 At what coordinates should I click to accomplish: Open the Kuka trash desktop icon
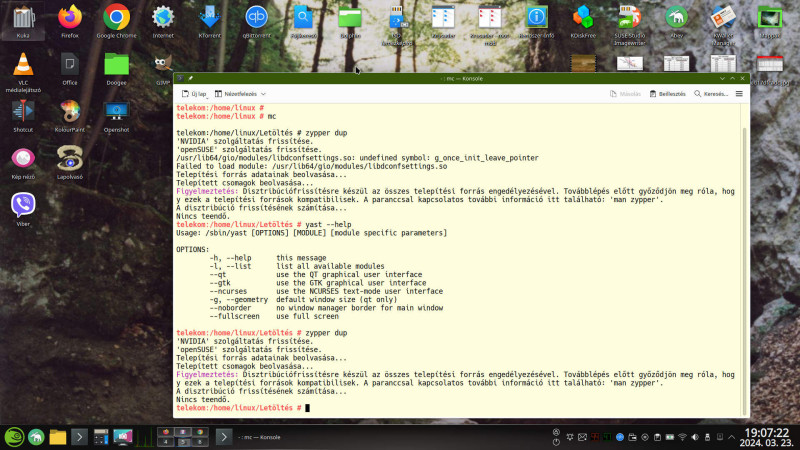coord(23,21)
